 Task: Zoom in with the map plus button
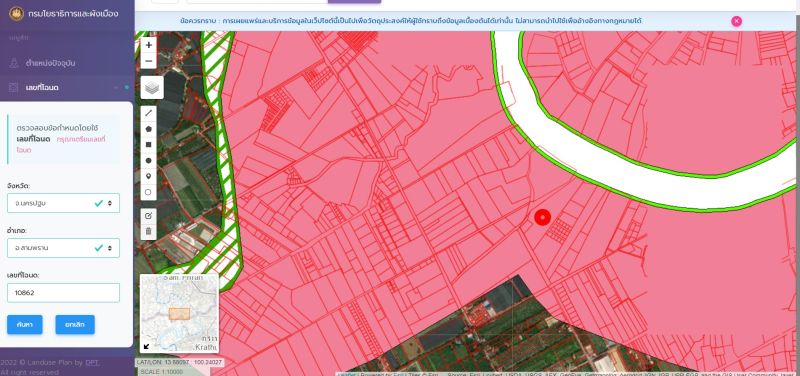(148, 45)
